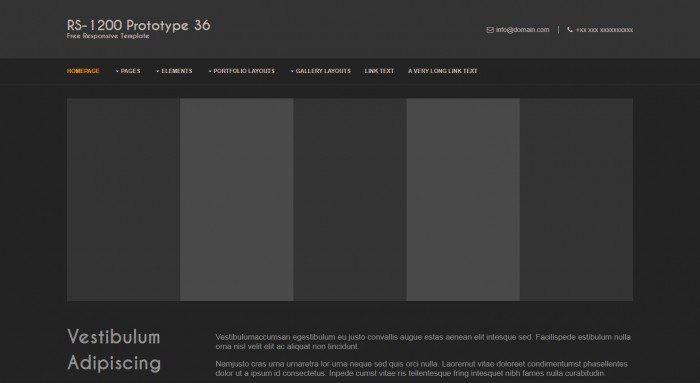
Task: Click the Vestibulumaccumsan intro paragraph
Action: point(423,341)
